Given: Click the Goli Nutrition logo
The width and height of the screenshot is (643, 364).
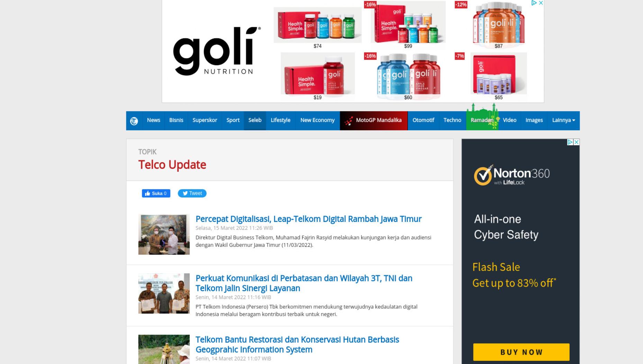Looking at the screenshot, I should pyautogui.click(x=217, y=51).
